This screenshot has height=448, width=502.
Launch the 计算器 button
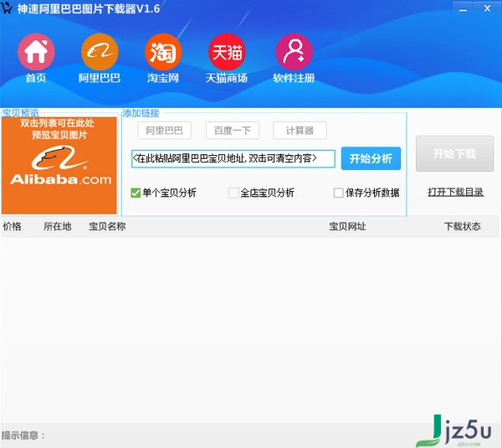coord(300,131)
